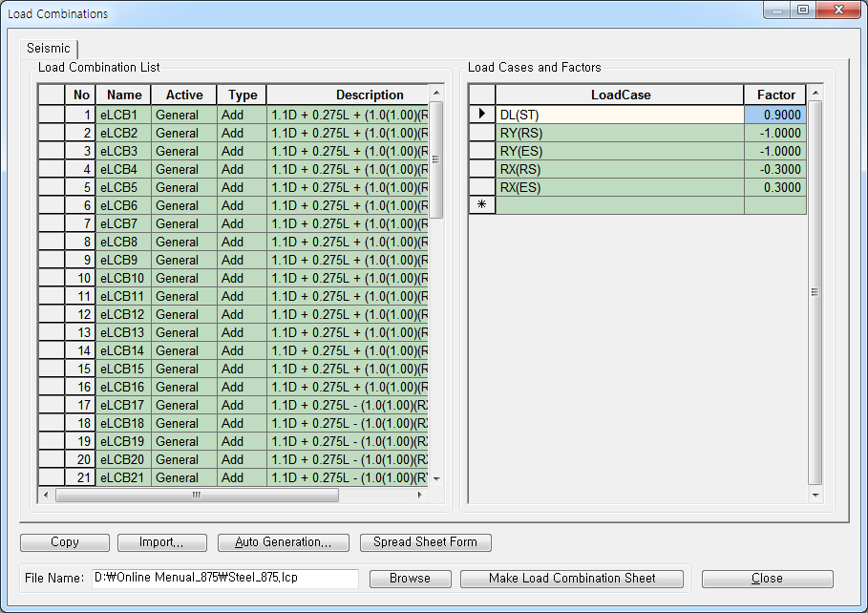The height and width of the screenshot is (613, 868).
Task: Select description cell of eLCB18
Action: tap(348, 423)
